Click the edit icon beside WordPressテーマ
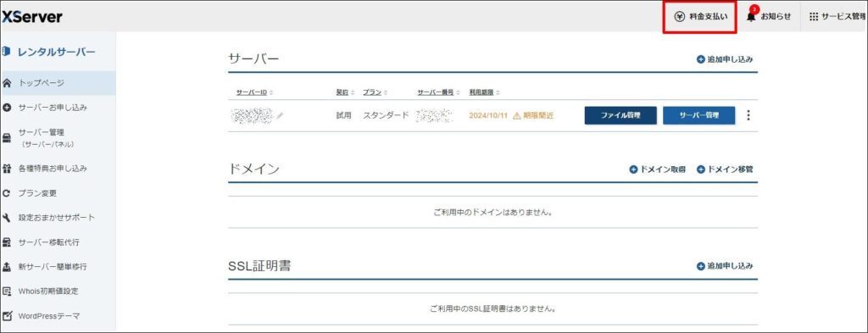Screen dimensions: 868x333 pyautogui.click(x=7, y=316)
